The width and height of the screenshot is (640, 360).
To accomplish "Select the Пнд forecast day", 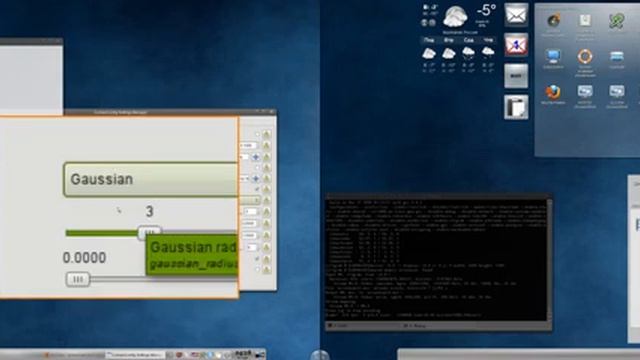I will click(429, 40).
